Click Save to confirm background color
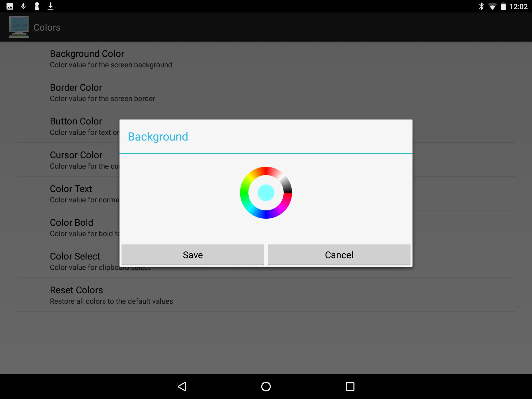This screenshot has width=532, height=399. [193, 254]
